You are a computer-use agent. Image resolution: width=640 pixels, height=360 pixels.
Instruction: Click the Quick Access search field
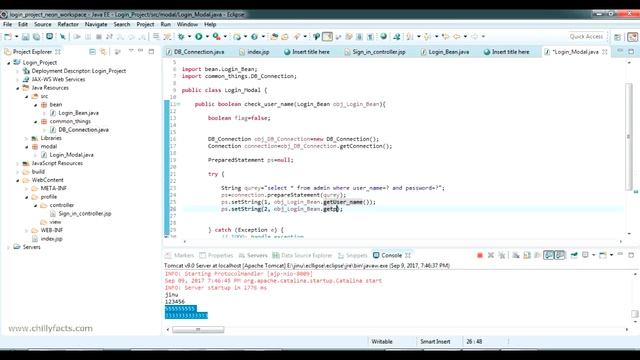(x=586, y=37)
